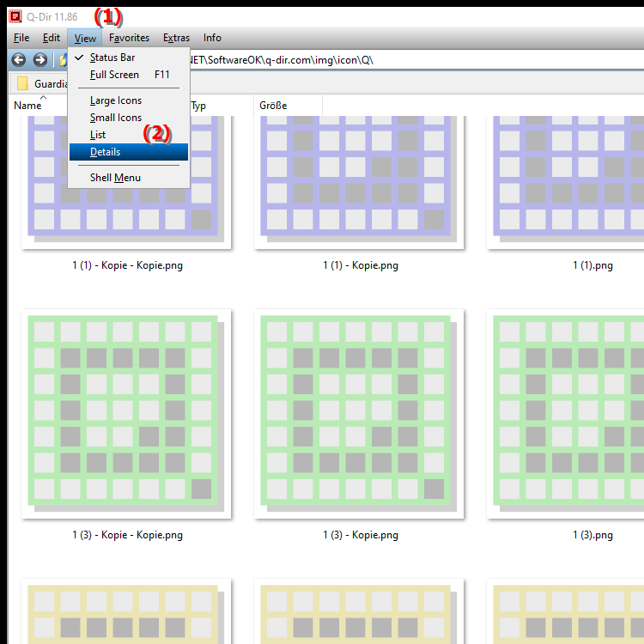Open the Edit menu
The height and width of the screenshot is (644, 644).
coord(52,38)
